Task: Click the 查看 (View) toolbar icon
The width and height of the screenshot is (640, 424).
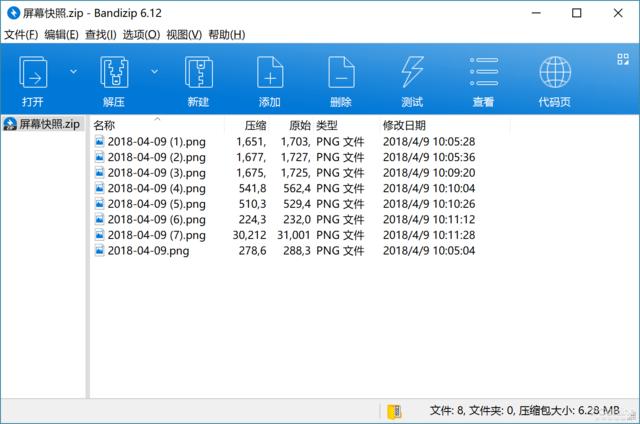Action: (484, 74)
